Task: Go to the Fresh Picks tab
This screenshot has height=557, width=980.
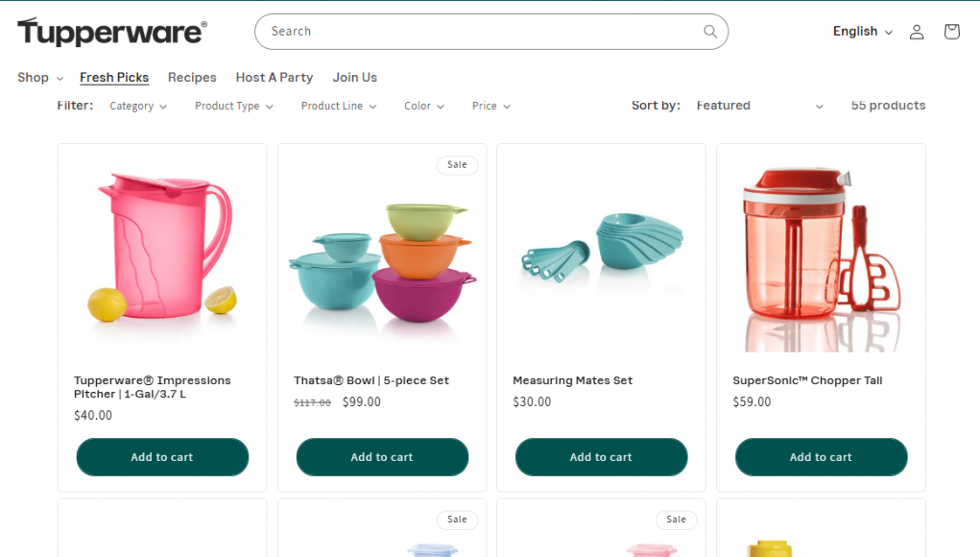Action: [x=114, y=78]
